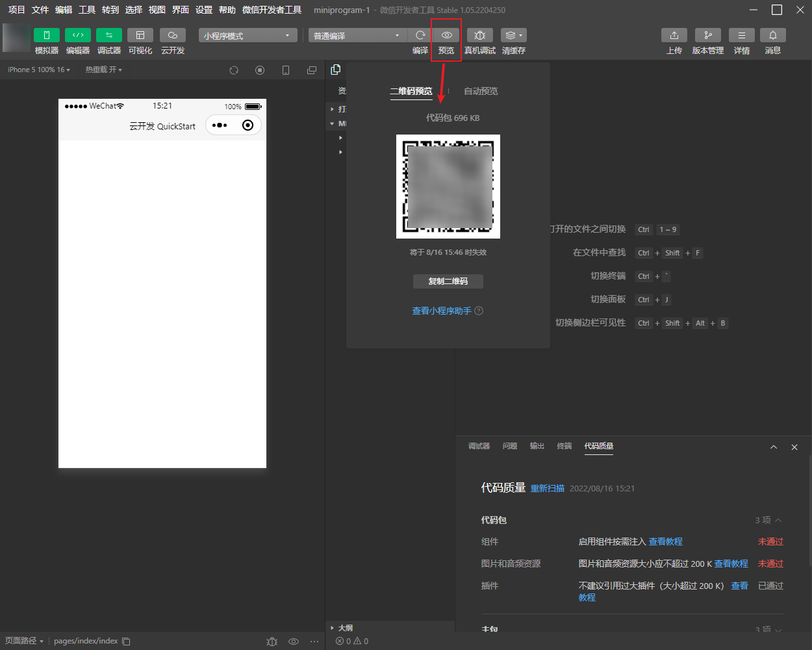The image size is (812, 650).
Task: Click the simulator phone device icon
Action: [x=286, y=70]
